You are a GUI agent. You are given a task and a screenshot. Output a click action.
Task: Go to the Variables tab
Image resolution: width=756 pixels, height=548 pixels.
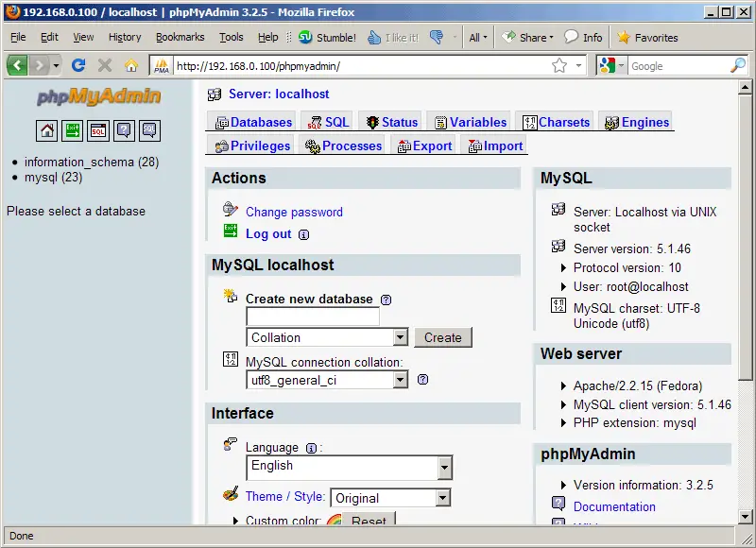tap(470, 123)
